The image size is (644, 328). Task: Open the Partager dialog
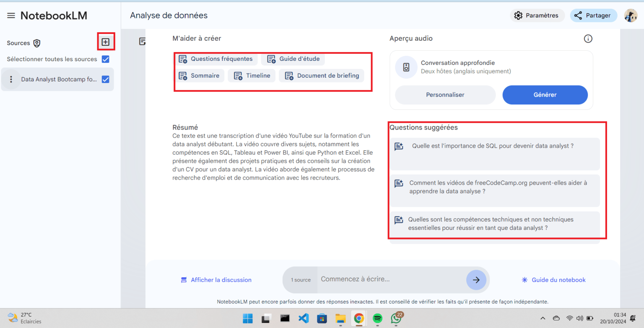click(x=593, y=15)
